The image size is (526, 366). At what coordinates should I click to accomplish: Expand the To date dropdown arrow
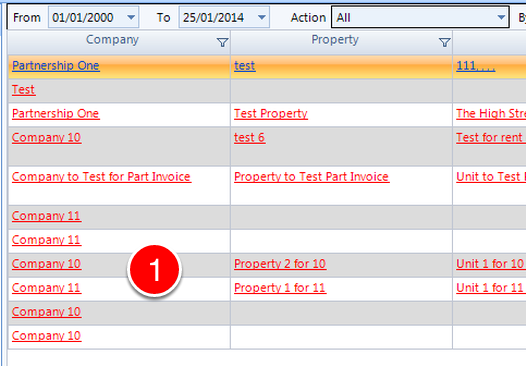pyautogui.click(x=262, y=17)
